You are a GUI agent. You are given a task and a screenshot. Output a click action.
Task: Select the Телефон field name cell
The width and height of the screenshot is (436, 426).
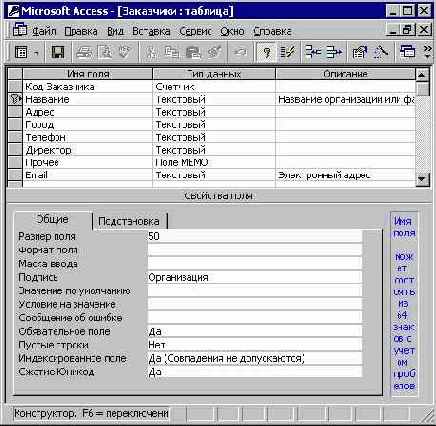(87, 137)
